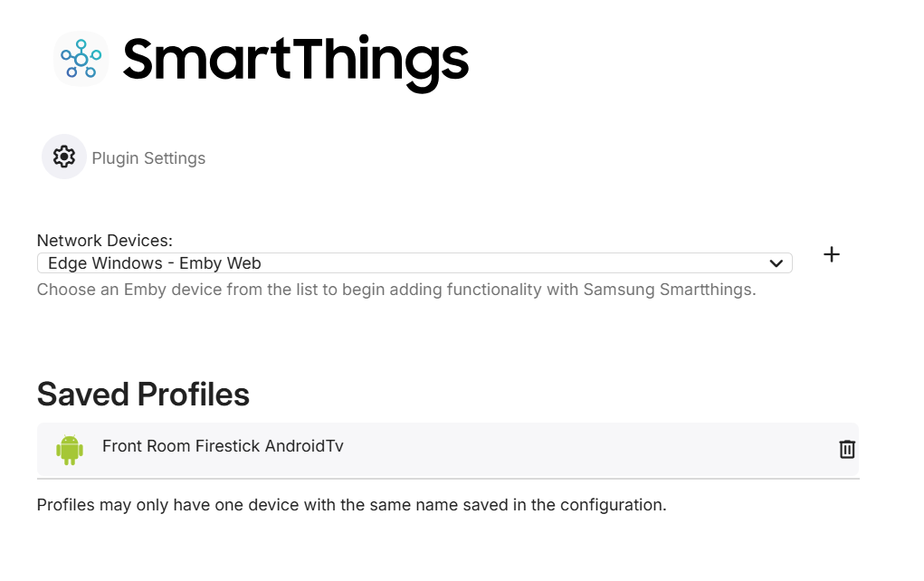Select the "Front Room Firestick AndroidTv" profile name
This screenshot has width=924, height=581.
(223, 446)
